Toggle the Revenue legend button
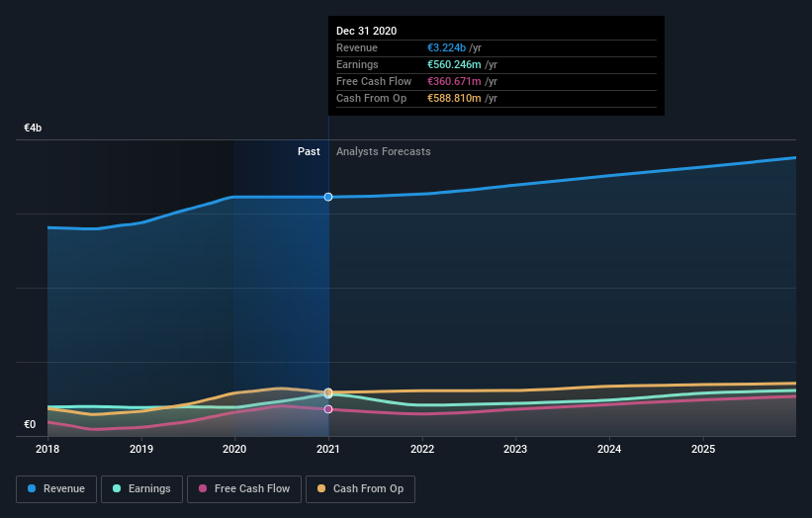The height and width of the screenshot is (518, 812). click(56, 489)
